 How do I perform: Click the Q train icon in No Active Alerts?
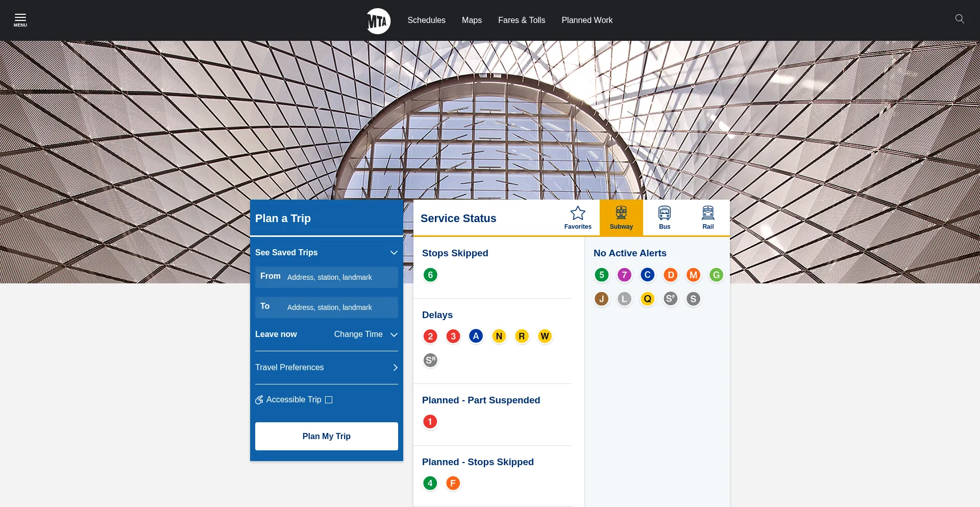648,299
